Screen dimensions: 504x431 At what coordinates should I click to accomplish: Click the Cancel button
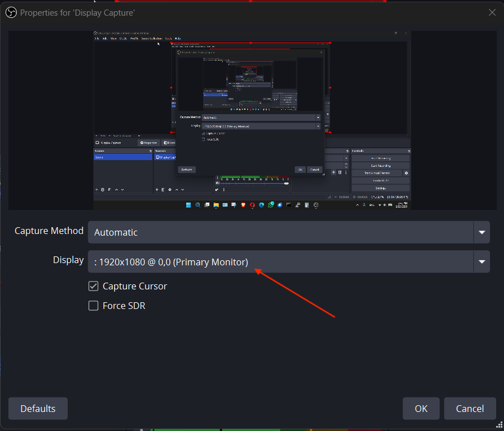click(470, 409)
